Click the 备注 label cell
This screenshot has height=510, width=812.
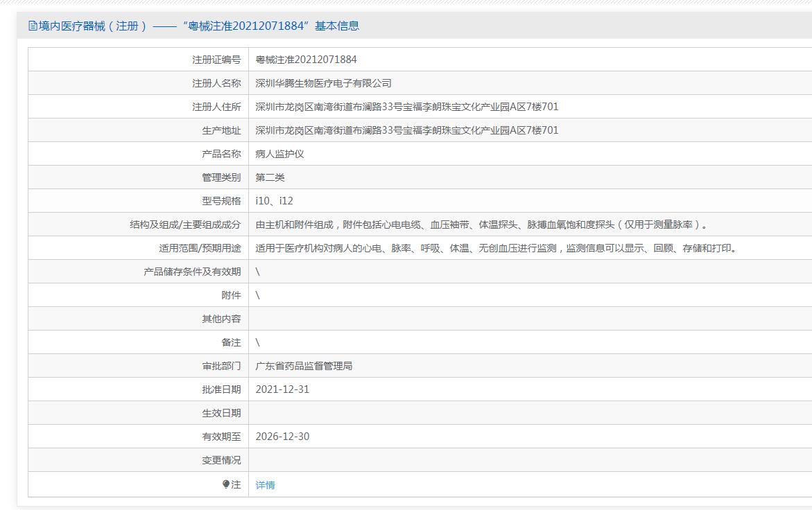point(138,342)
